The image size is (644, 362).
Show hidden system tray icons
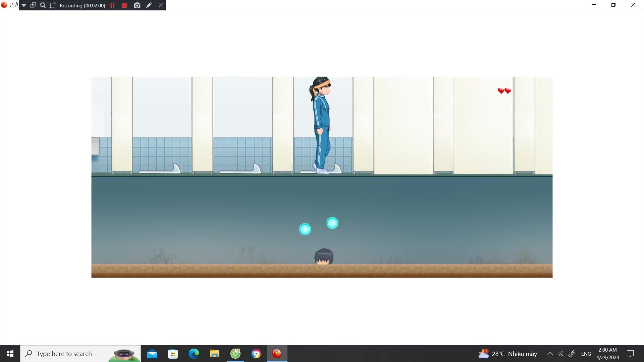click(550, 354)
